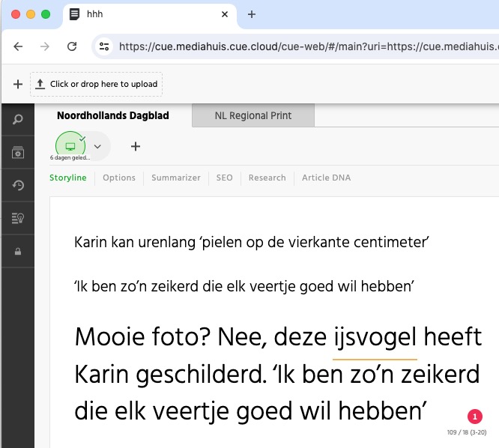499x448 pixels.
Task: Select the Noordhollands Dagblad tab
Action: tap(113, 115)
